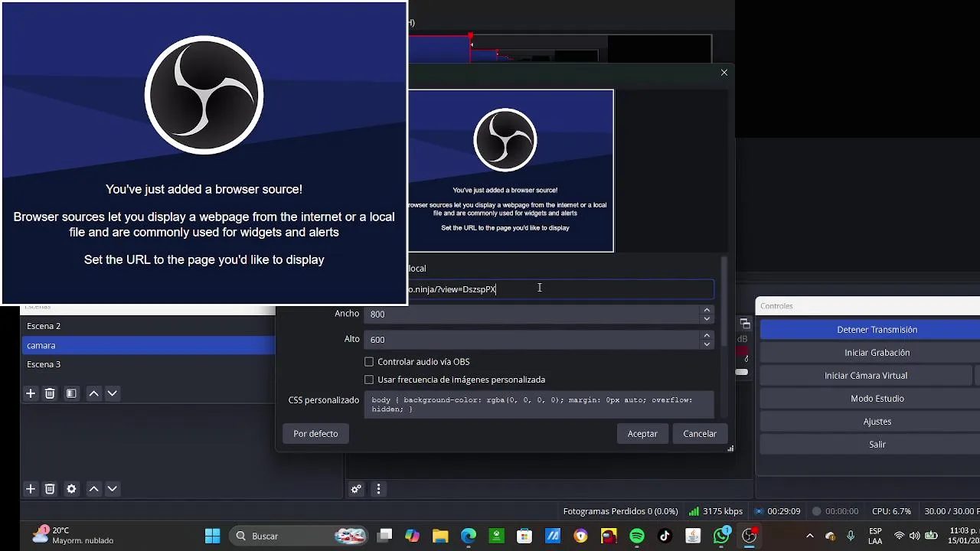Image resolution: width=980 pixels, height=551 pixels.
Task: Open weather widget showing 20°C
Action: (x=73, y=536)
